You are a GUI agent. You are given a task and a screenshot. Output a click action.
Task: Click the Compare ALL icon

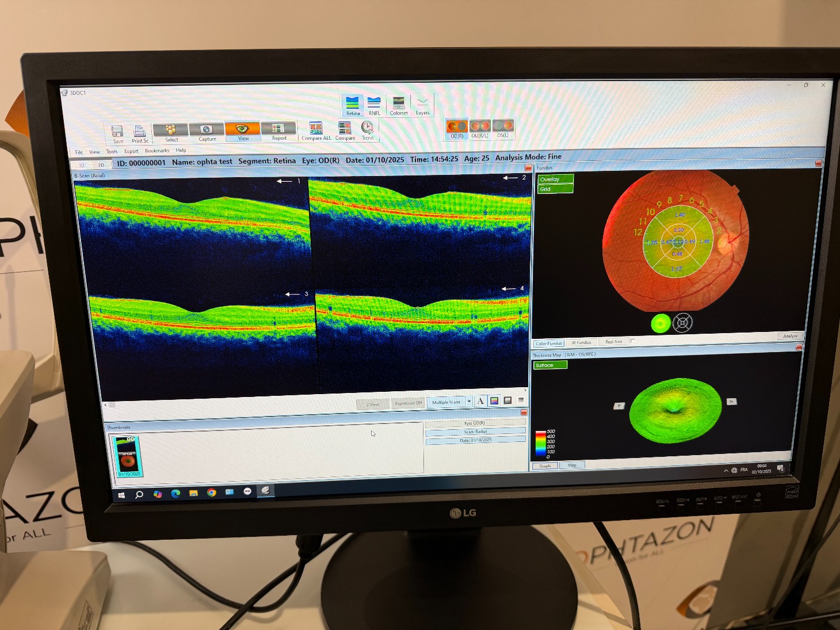(316, 128)
